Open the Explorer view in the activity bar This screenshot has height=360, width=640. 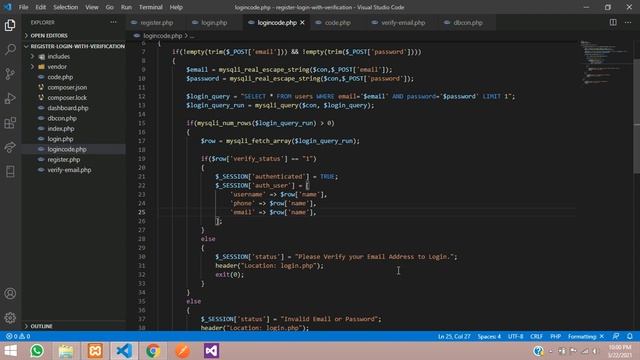[10, 25]
